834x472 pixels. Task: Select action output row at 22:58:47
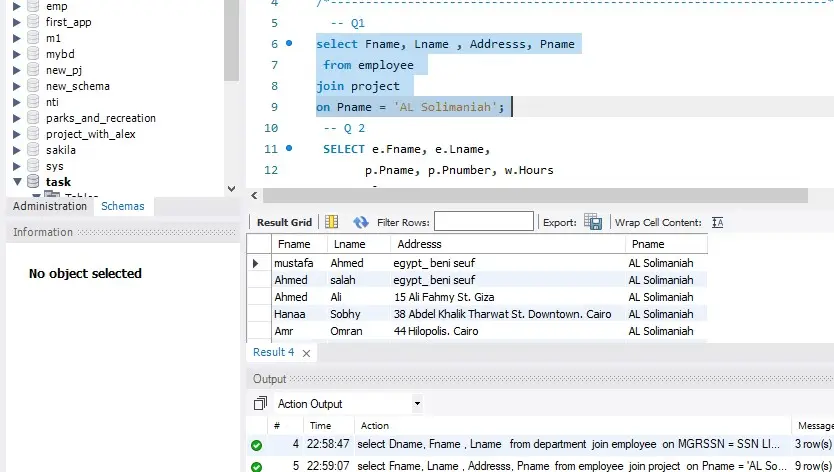540,444
